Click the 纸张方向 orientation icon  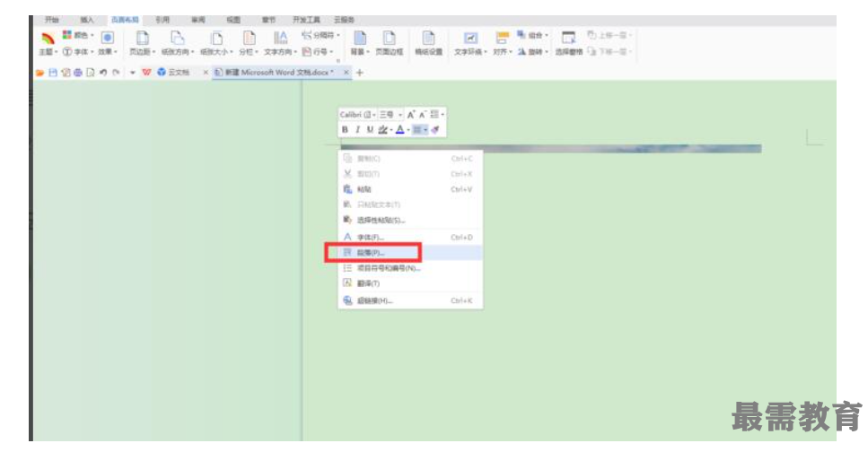click(177, 38)
